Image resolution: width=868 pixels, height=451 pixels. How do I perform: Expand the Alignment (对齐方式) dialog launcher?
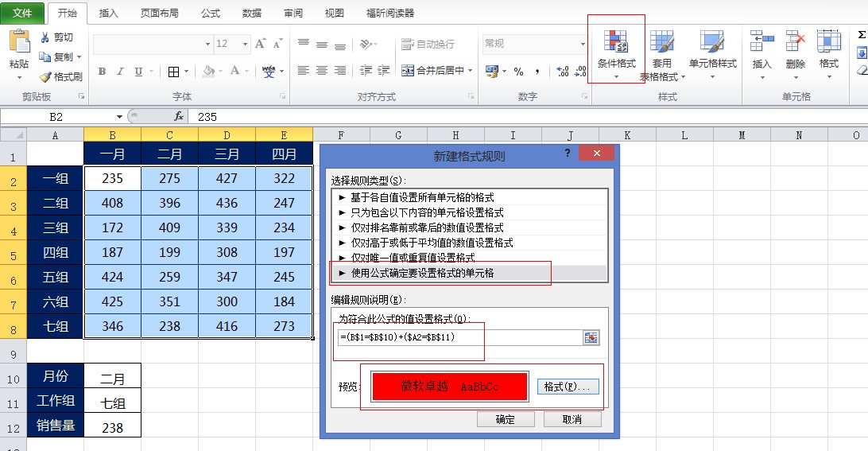point(471,96)
